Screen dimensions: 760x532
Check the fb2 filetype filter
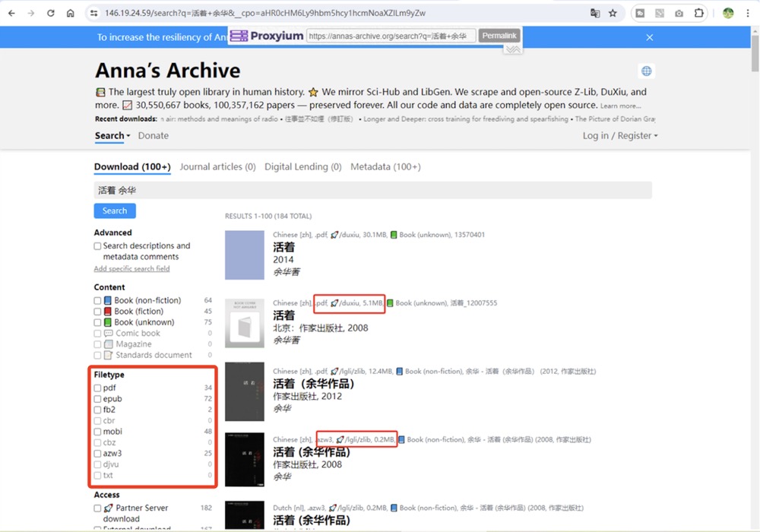(97, 410)
